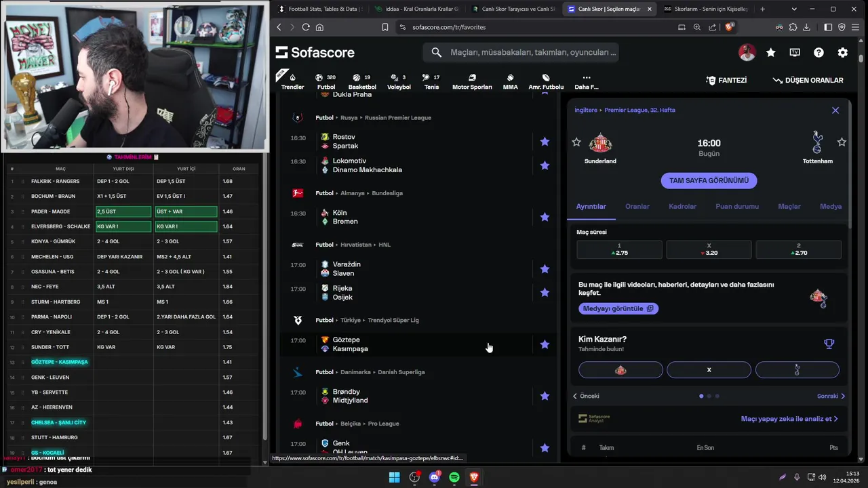
Task: Open Discord from the taskbar
Action: click(435, 477)
